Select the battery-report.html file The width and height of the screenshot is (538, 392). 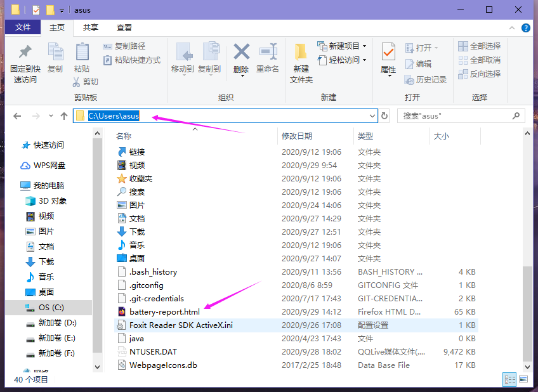[164, 311]
